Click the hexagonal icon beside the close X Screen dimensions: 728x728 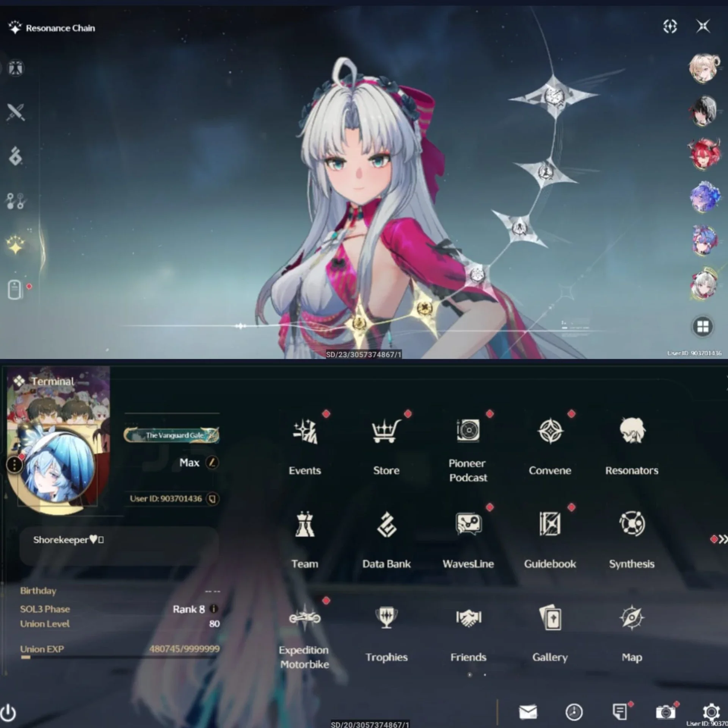(x=670, y=27)
